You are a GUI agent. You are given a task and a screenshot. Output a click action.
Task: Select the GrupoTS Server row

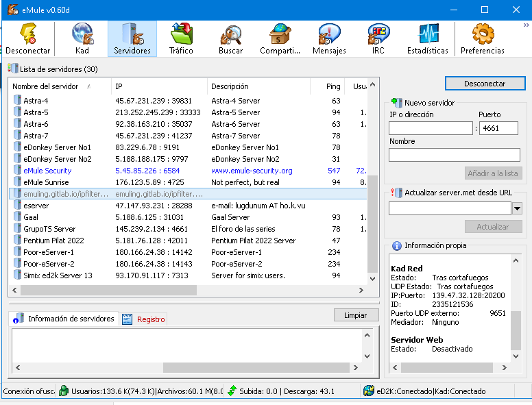(189, 229)
